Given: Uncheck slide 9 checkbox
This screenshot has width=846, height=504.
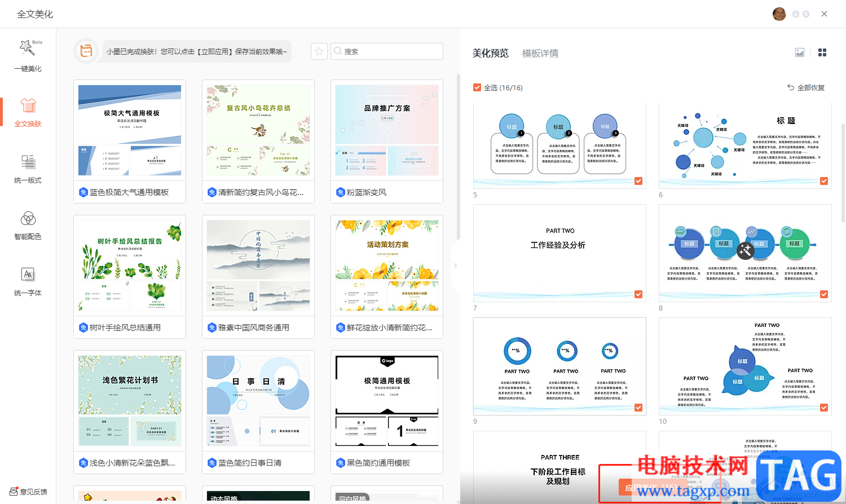Looking at the screenshot, I should click(638, 408).
